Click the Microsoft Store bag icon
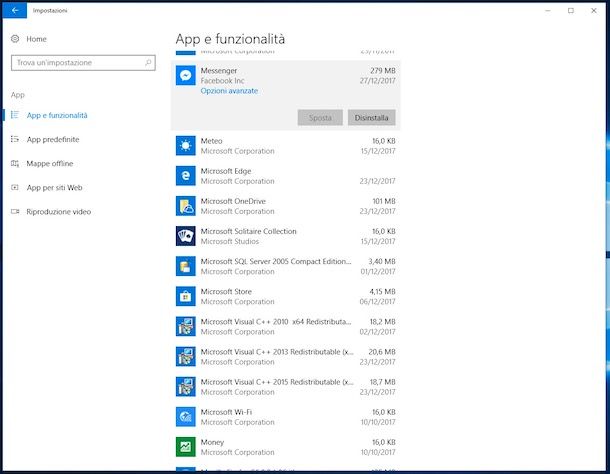This screenshot has height=474, width=610. click(186, 296)
